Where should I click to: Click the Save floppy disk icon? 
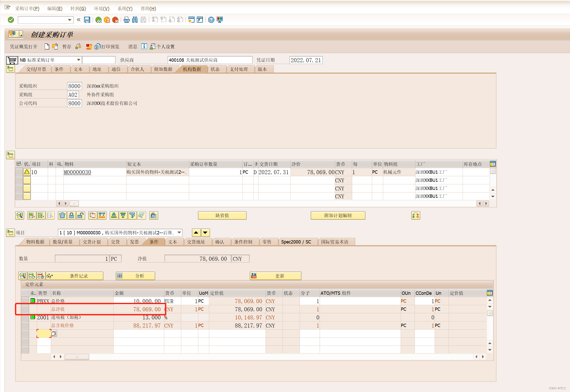pyautogui.click(x=87, y=20)
